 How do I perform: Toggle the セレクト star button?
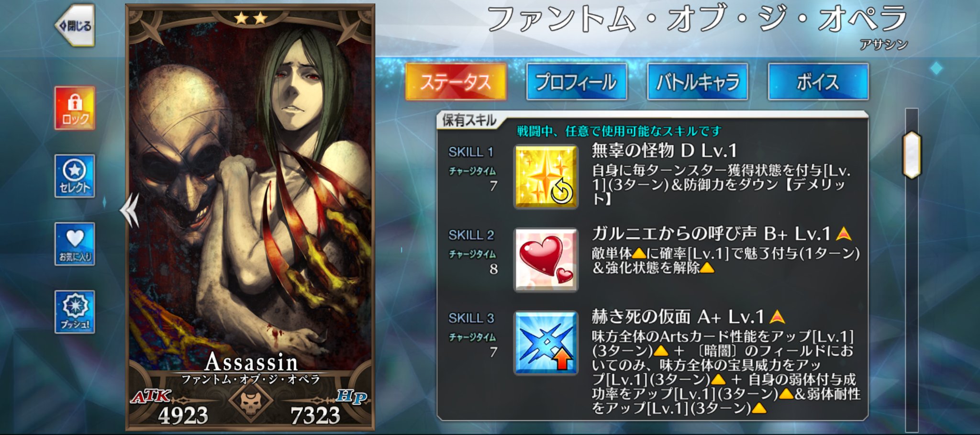(x=75, y=176)
